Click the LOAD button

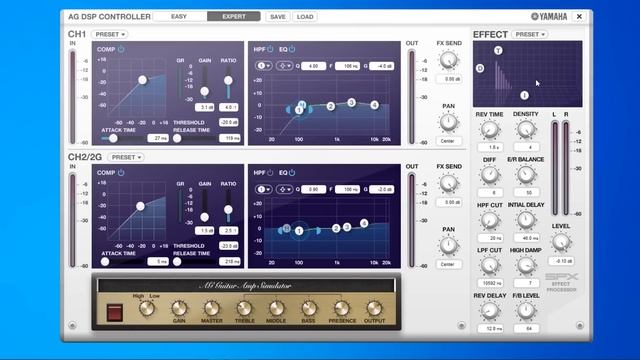[305, 17]
